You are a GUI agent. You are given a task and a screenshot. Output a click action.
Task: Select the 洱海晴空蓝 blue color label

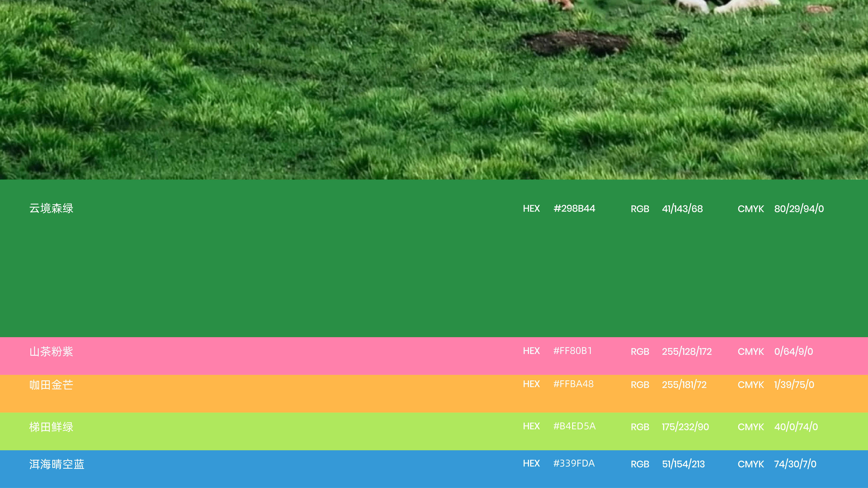tap(57, 464)
